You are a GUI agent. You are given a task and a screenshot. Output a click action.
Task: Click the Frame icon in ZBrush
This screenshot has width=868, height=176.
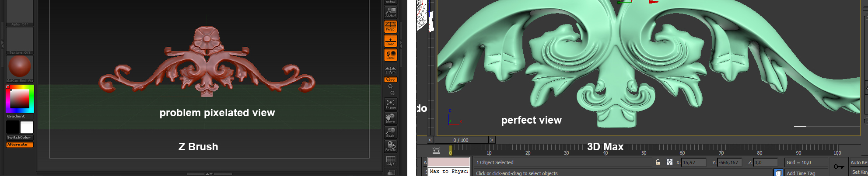[390, 104]
